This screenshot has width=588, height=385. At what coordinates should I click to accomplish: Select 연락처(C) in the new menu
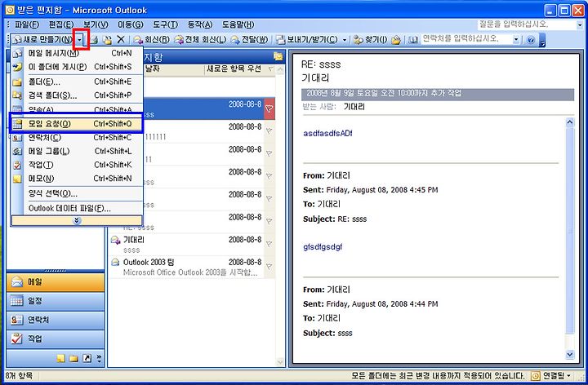[77, 138]
